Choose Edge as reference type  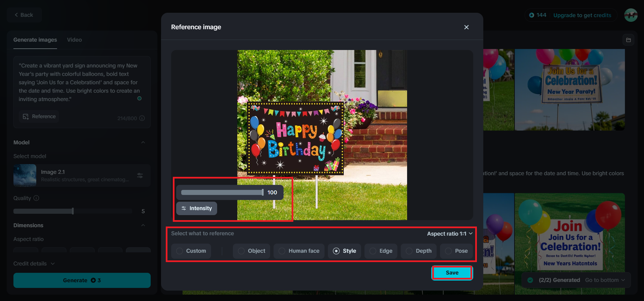click(x=381, y=251)
